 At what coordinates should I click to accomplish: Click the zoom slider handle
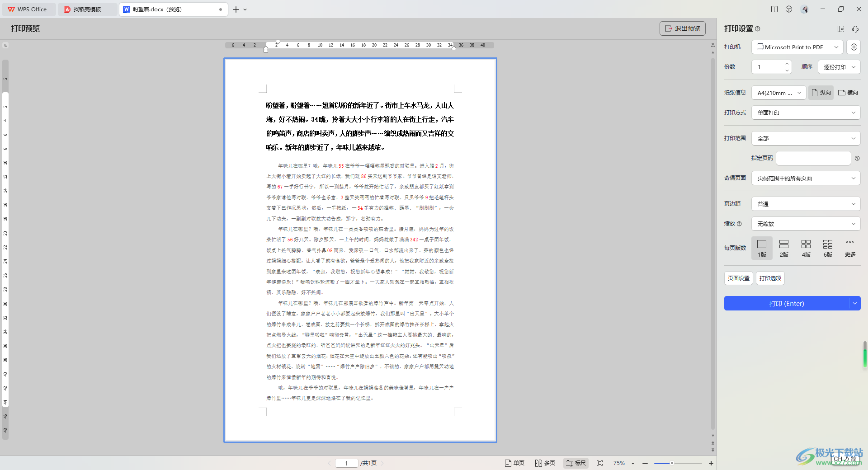672,463
